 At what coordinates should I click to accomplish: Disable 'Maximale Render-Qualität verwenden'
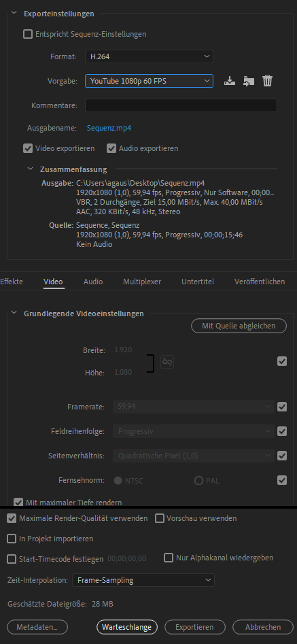(x=12, y=518)
